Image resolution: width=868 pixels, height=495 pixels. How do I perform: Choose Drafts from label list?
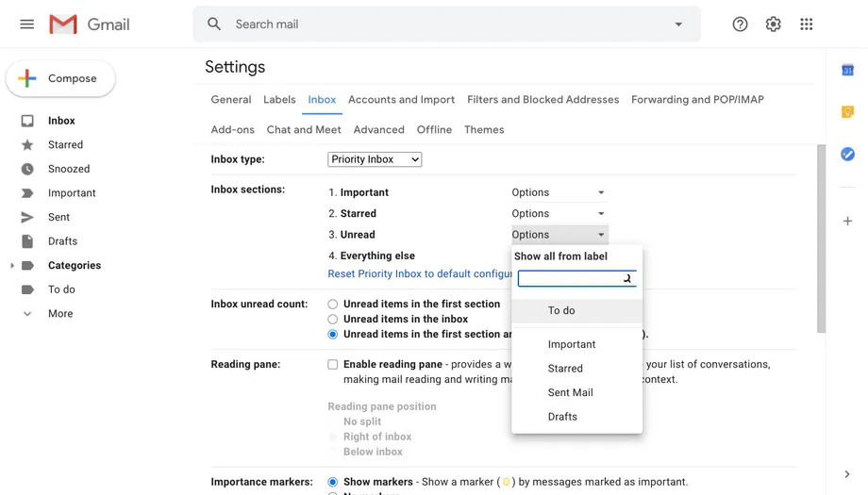click(x=576, y=417)
